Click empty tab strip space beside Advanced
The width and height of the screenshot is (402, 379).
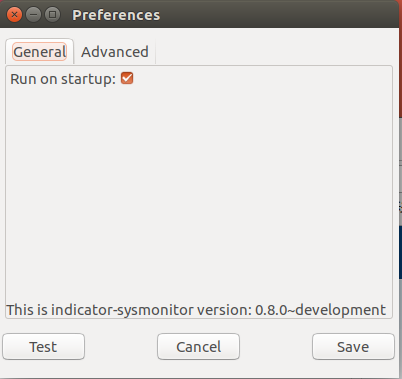click(273, 52)
